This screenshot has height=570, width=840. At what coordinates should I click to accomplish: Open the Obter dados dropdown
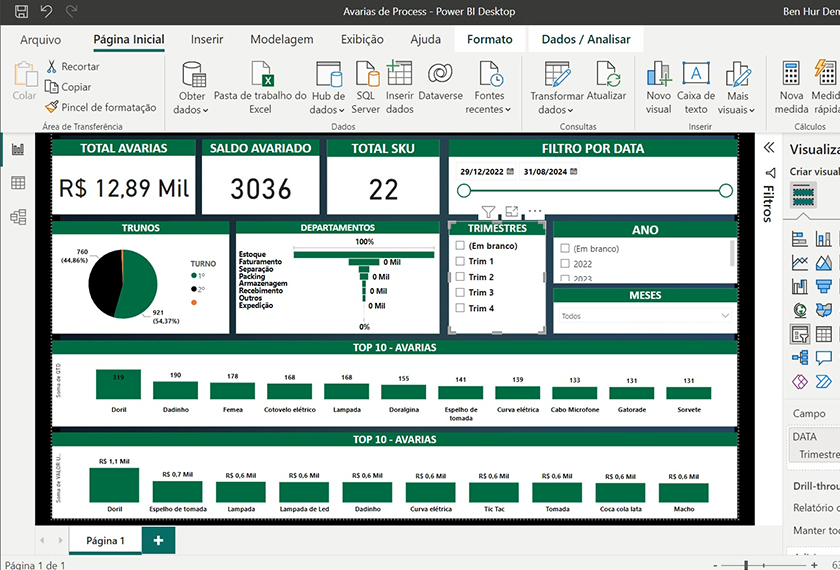[192, 110]
